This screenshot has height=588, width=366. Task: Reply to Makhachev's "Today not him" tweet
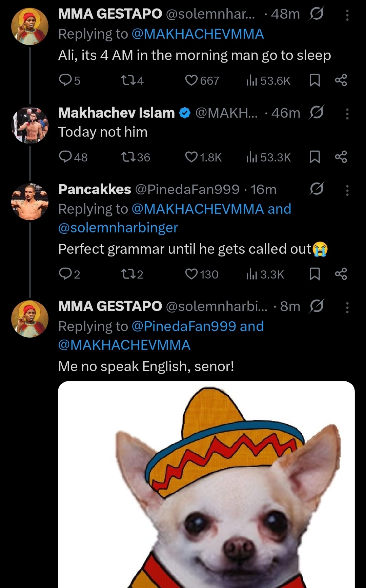point(65,157)
